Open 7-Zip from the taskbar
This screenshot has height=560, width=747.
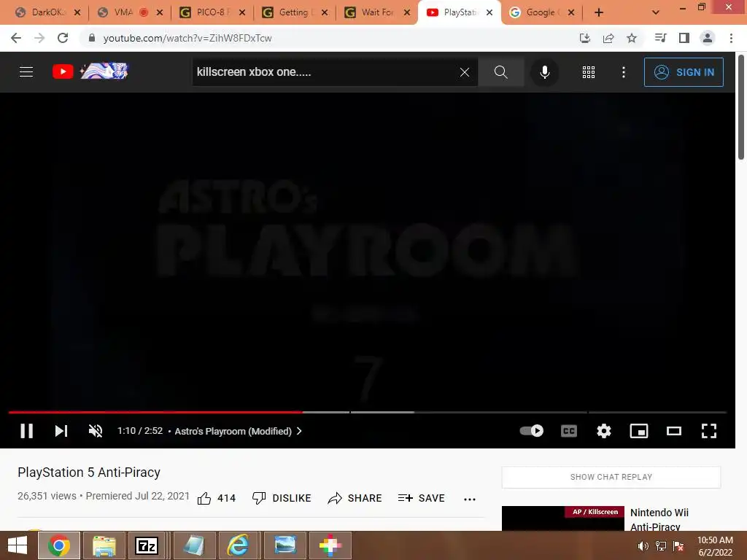tap(147, 545)
